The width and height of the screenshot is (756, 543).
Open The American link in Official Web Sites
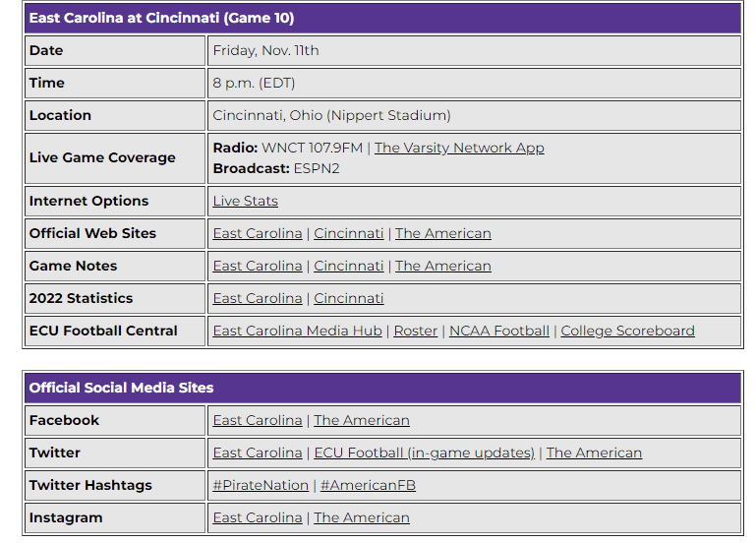click(x=443, y=233)
